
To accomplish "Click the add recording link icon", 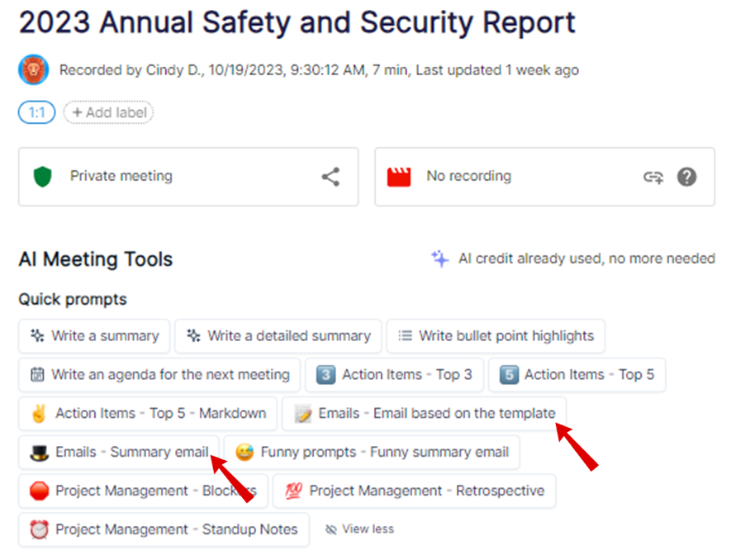I will 653,177.
